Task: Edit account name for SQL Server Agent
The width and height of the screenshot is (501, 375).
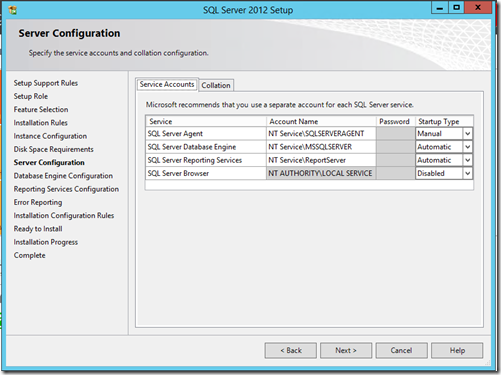Action: tap(321, 134)
